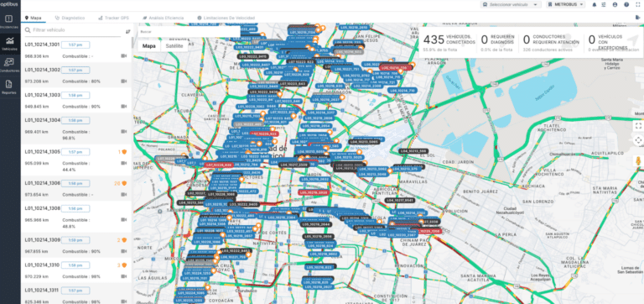Click dark map marker L04_10217_2509
Screen dimensions: 644x304
[x=293, y=165]
